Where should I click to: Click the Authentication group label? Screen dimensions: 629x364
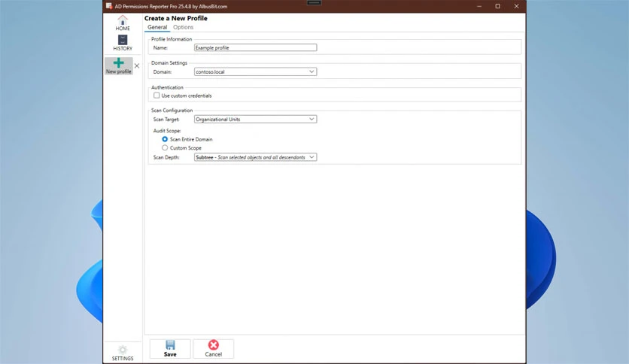click(167, 87)
